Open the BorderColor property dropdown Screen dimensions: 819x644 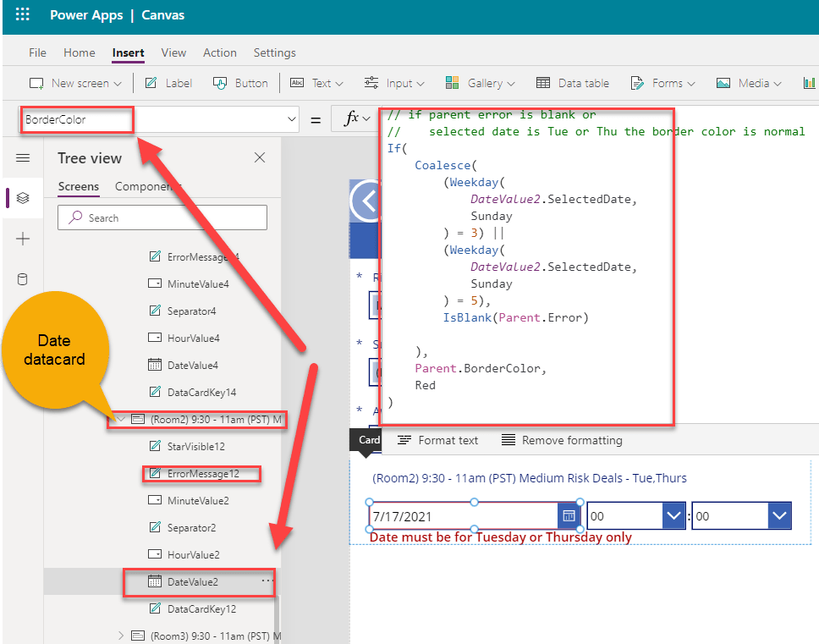(292, 119)
